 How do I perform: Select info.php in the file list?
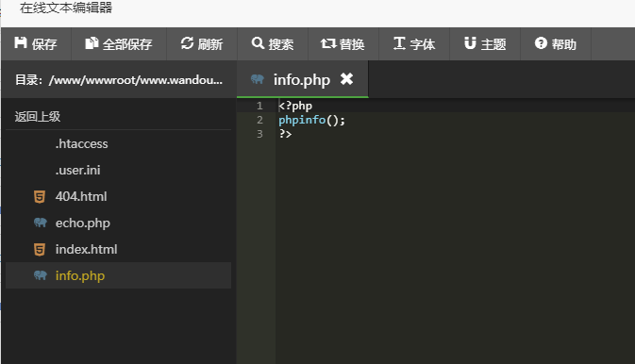point(118,275)
